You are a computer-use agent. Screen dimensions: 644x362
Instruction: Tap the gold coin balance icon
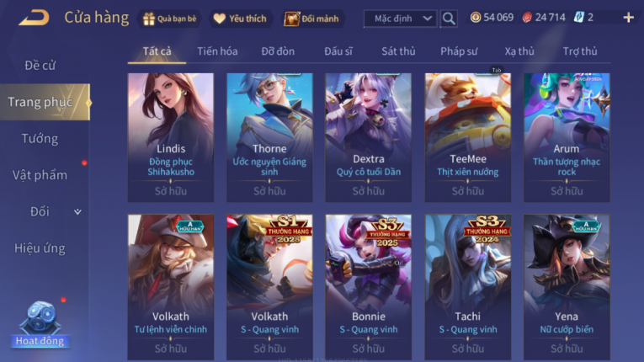coord(476,17)
